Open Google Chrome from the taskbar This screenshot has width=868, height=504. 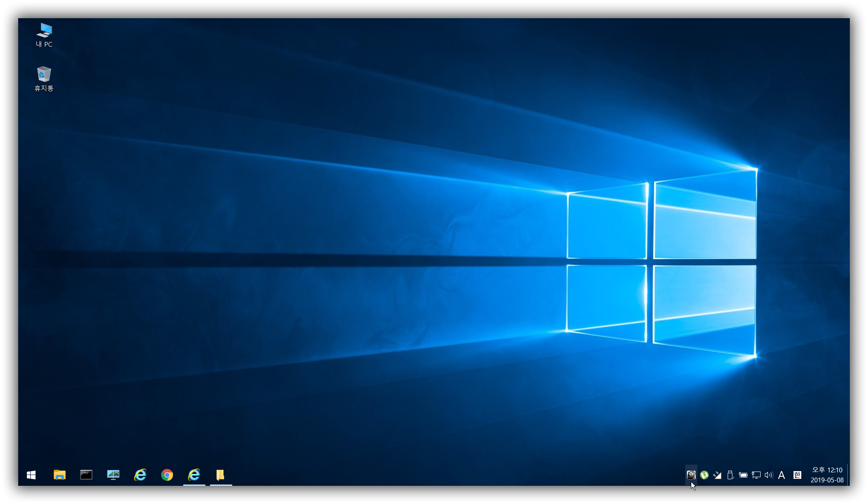click(167, 475)
